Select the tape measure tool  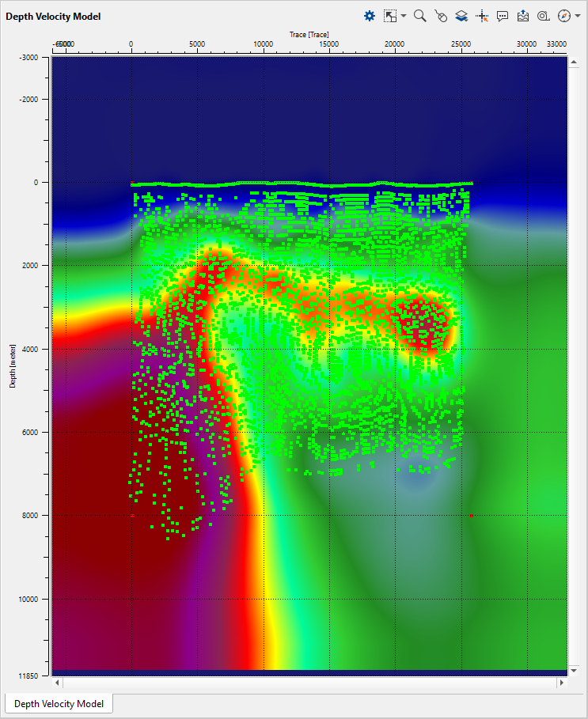[543, 16]
